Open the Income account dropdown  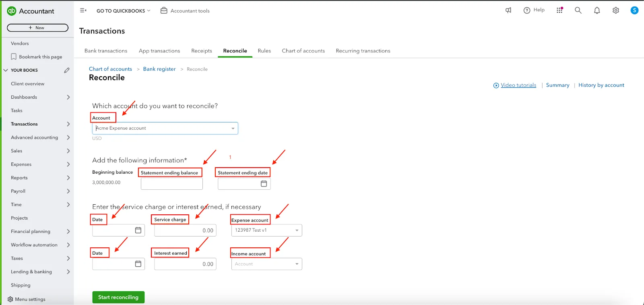tap(266, 264)
